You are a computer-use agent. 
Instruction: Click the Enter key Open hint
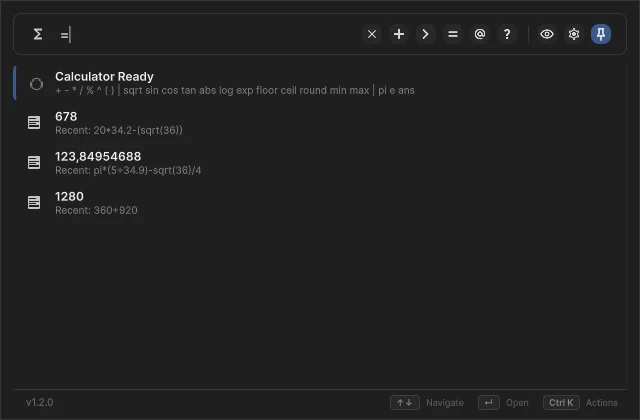[489, 403]
